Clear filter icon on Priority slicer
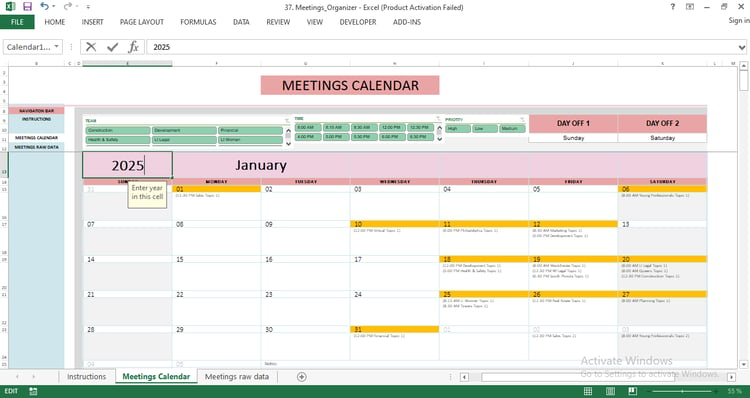Viewport: 750px width, 398px height. point(522,120)
